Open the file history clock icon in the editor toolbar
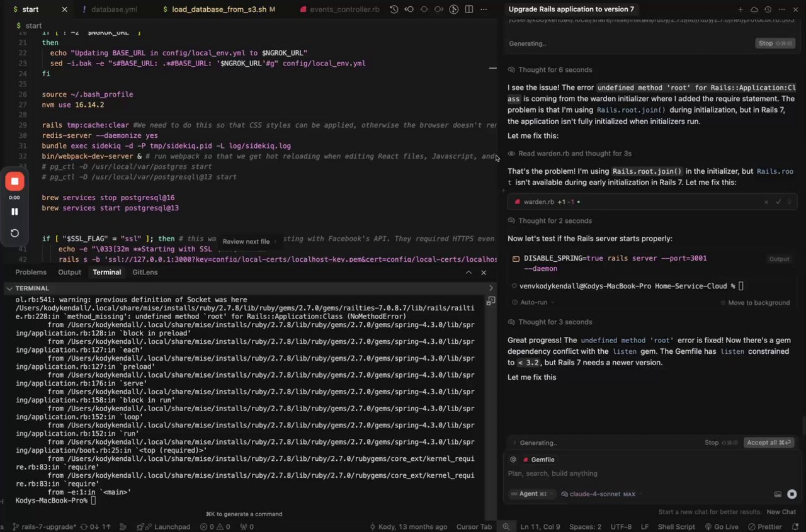 click(394, 9)
